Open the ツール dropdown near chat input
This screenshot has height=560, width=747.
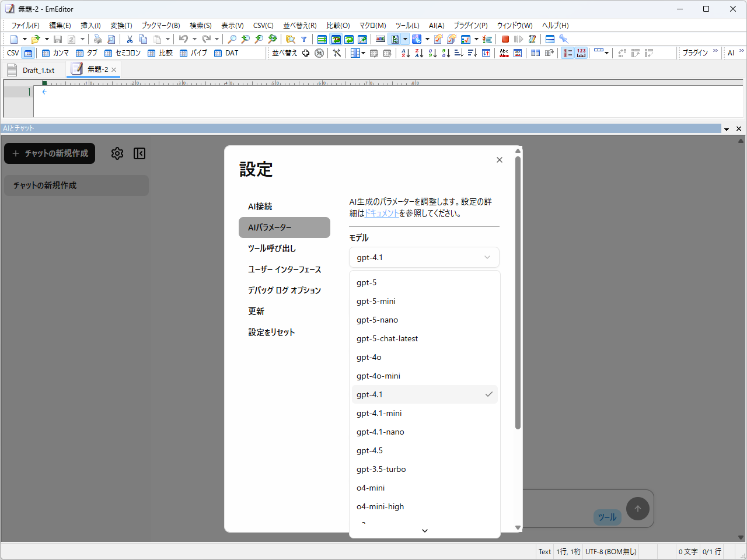pyautogui.click(x=607, y=517)
